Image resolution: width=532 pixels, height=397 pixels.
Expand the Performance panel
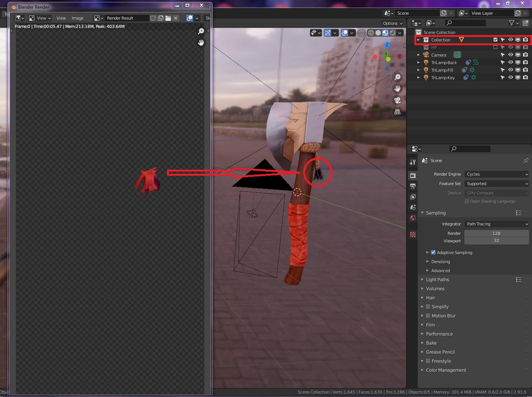point(439,334)
